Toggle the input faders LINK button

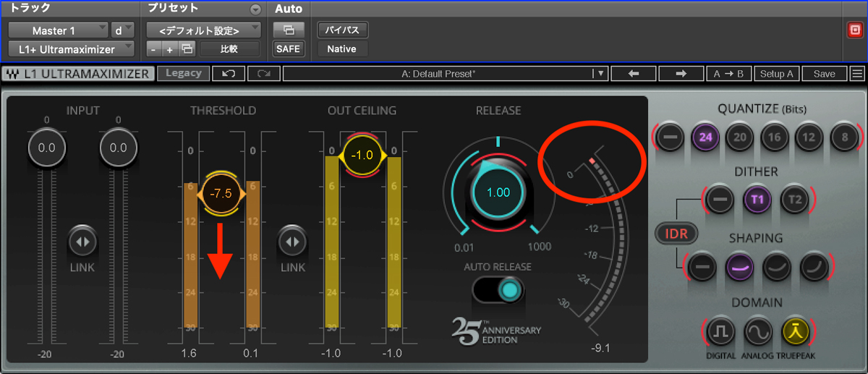(x=82, y=242)
